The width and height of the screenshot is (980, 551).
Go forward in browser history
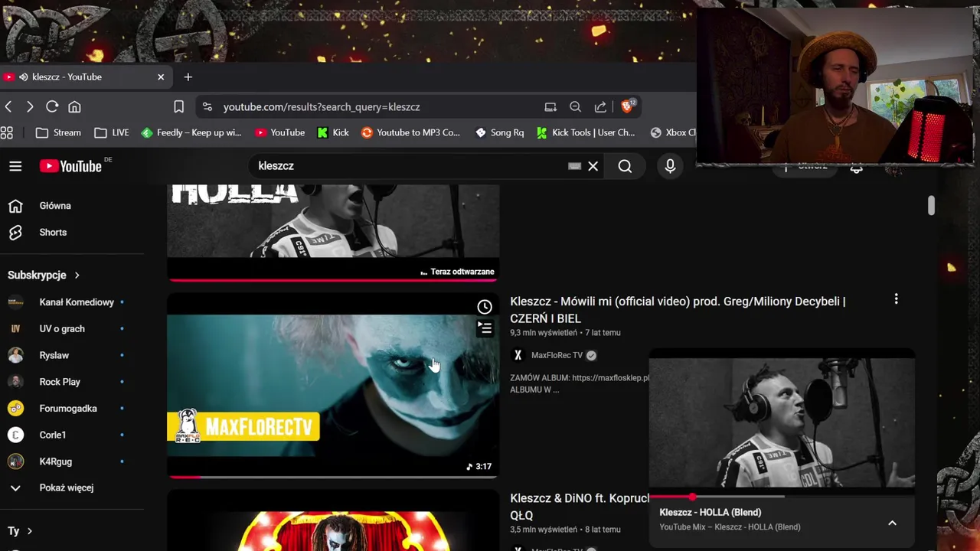30,106
